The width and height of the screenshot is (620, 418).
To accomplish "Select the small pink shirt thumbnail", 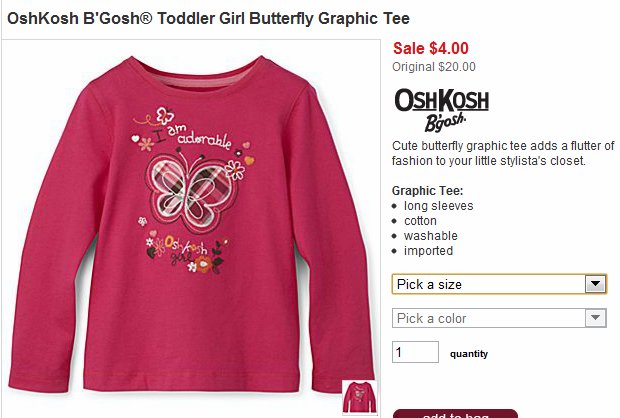I will [x=359, y=397].
